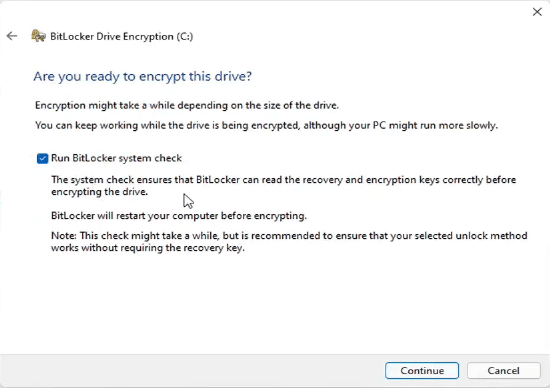Click the Continue button
Screen dimensions: 550x388
[x=422, y=370]
